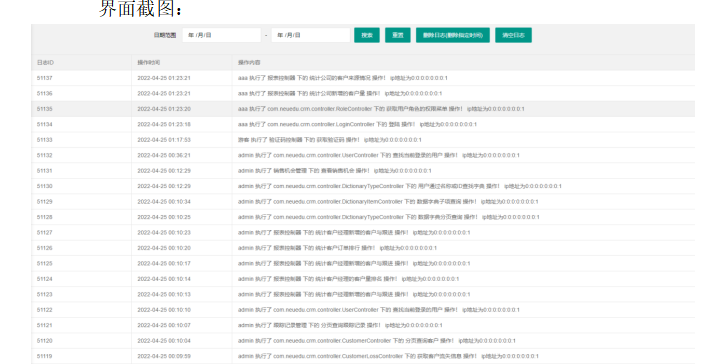723x364 pixels.
Task: Click timestamp 2022-04-25 01:23:18
Action: coord(164,124)
